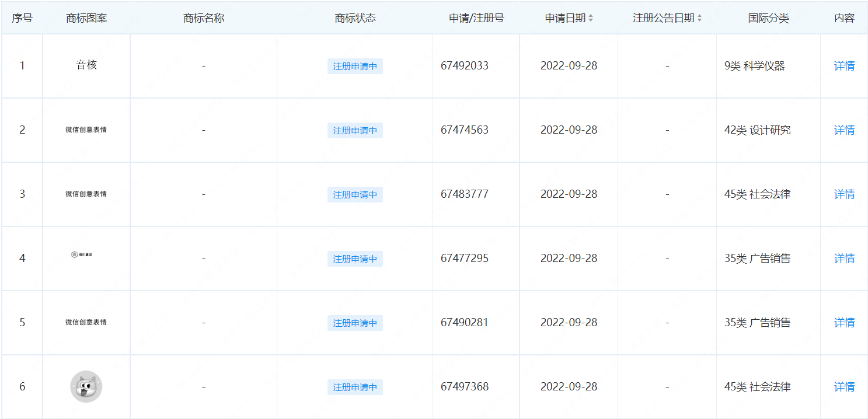The width and height of the screenshot is (868, 419).
Task: Select the 商标状态 column header
Action: coord(355,18)
